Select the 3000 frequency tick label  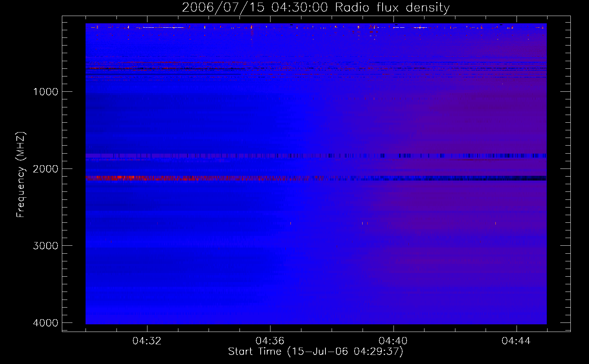46,246
